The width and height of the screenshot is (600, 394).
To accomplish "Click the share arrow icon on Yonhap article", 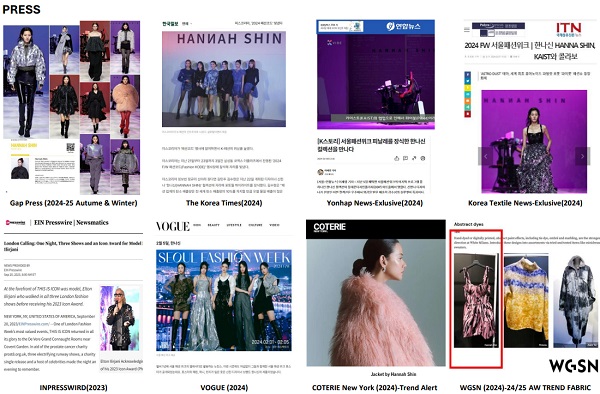I will tap(414, 158).
